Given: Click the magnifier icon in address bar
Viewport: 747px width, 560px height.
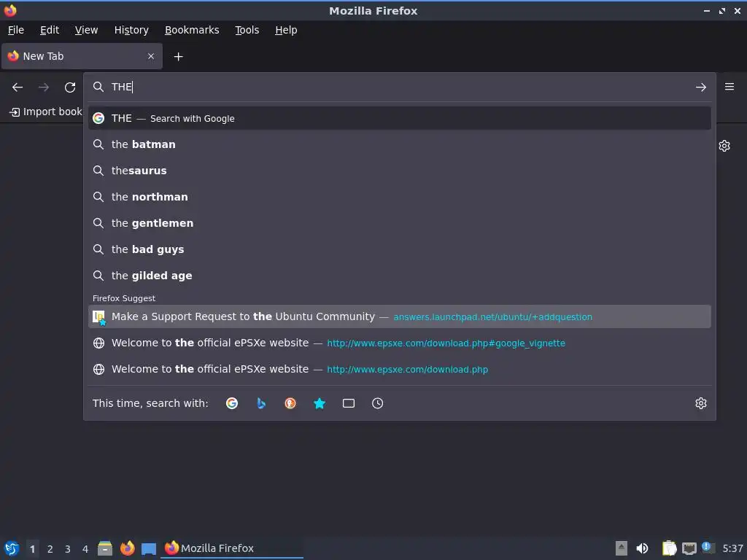Looking at the screenshot, I should pyautogui.click(x=98, y=87).
